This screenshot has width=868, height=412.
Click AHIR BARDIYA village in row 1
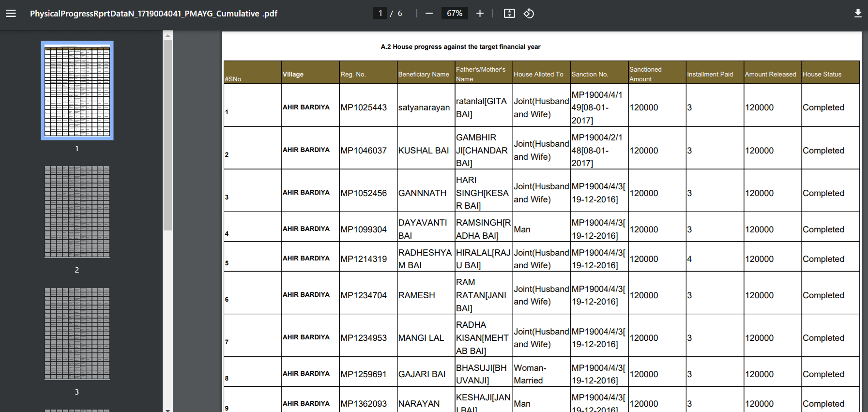pyautogui.click(x=306, y=107)
